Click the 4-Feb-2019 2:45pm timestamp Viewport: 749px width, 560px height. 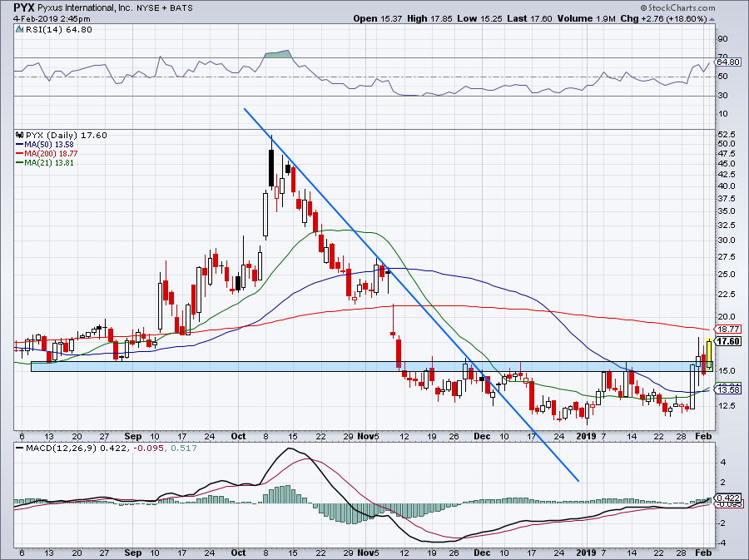[45, 18]
